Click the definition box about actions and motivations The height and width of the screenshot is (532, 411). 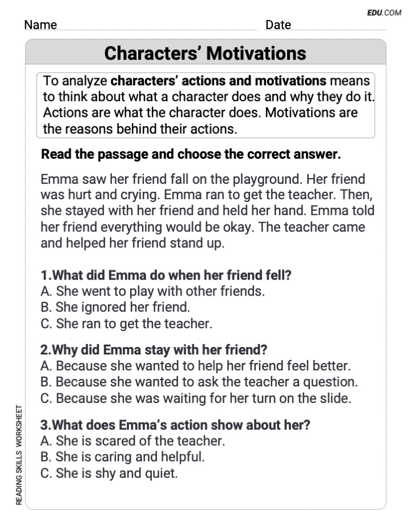[x=205, y=105]
